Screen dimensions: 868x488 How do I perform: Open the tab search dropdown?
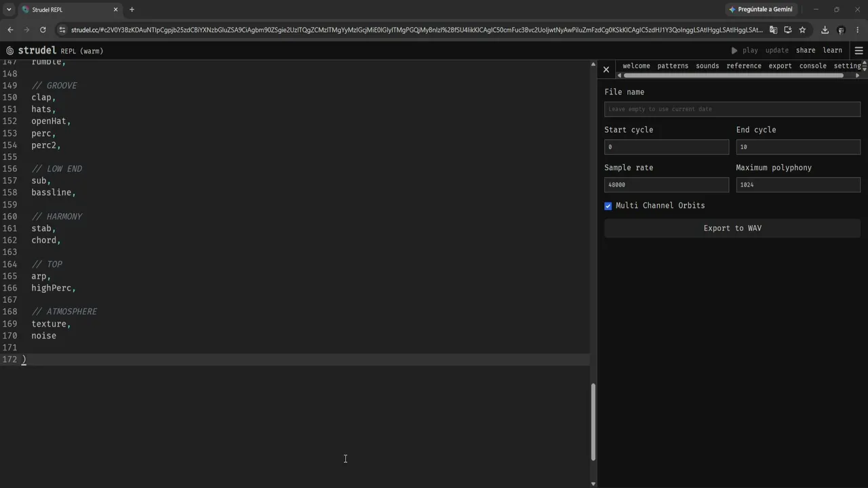pos(9,9)
